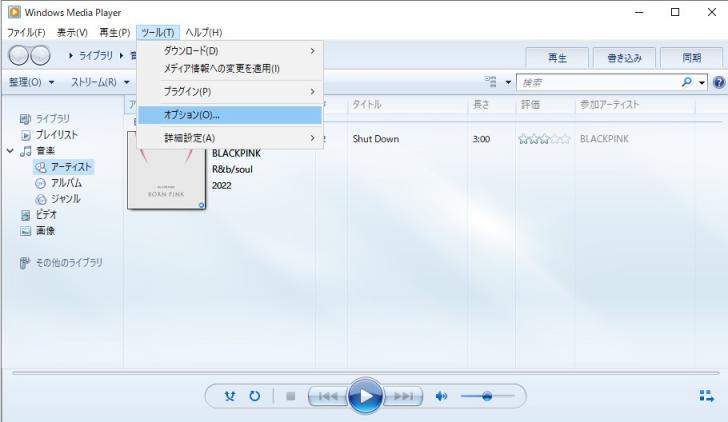Mute the sound with speaker icon

click(441, 396)
